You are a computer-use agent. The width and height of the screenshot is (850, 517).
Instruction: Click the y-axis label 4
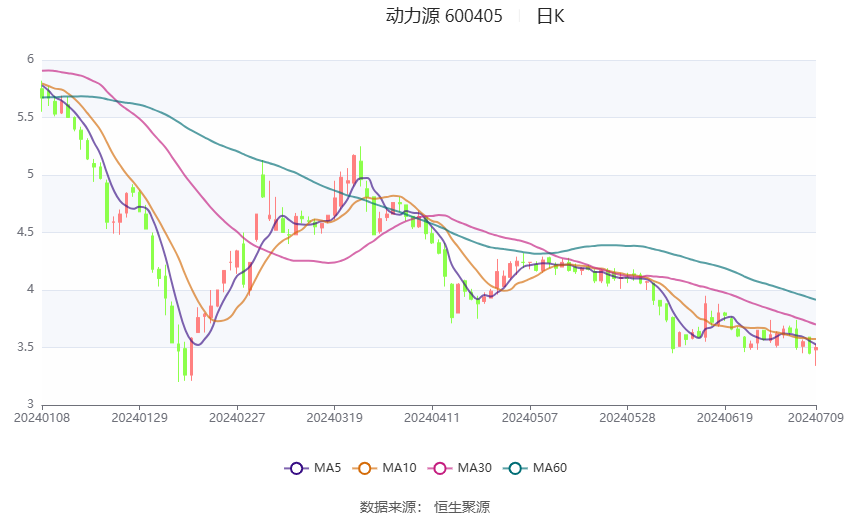(x=30, y=289)
